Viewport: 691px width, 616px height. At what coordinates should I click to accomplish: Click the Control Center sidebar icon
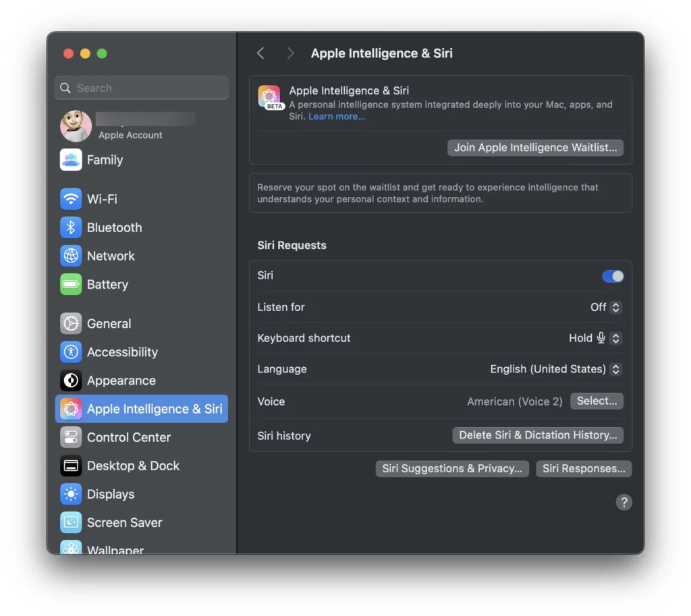[x=70, y=437]
